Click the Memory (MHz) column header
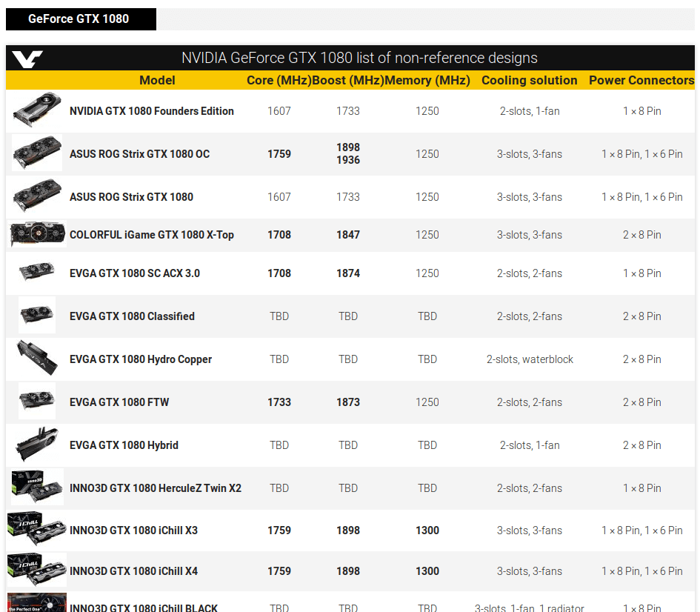This screenshot has width=700, height=612. (427, 80)
